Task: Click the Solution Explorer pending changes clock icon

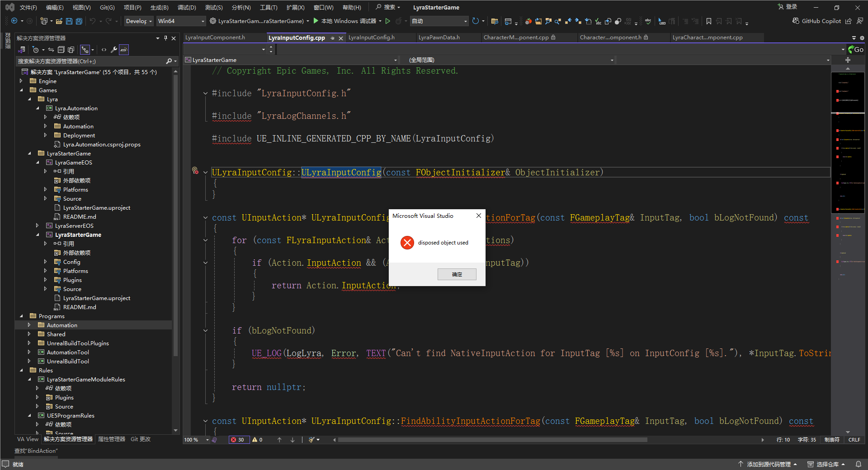Action: 35,50
